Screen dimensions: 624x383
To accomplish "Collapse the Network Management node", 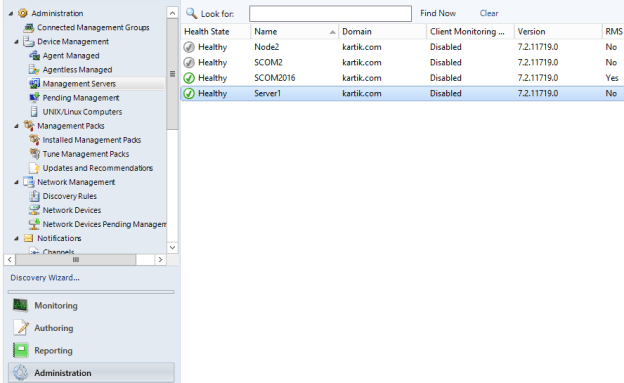I will click(16, 182).
